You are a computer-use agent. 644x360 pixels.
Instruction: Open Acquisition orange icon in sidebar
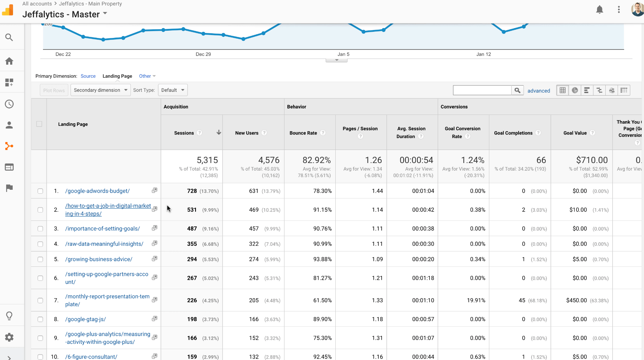tap(9, 146)
